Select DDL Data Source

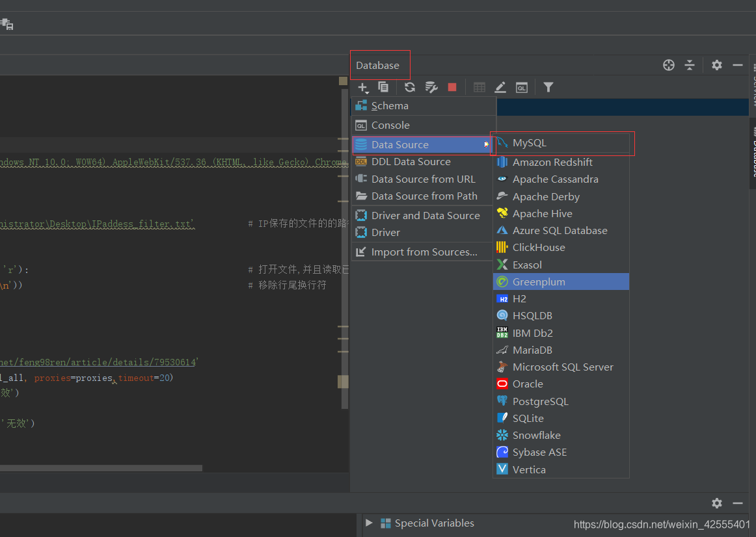tap(422, 162)
